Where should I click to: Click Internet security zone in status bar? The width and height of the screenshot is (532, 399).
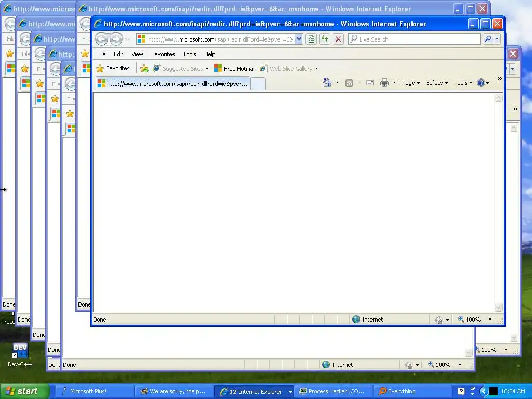click(368, 320)
